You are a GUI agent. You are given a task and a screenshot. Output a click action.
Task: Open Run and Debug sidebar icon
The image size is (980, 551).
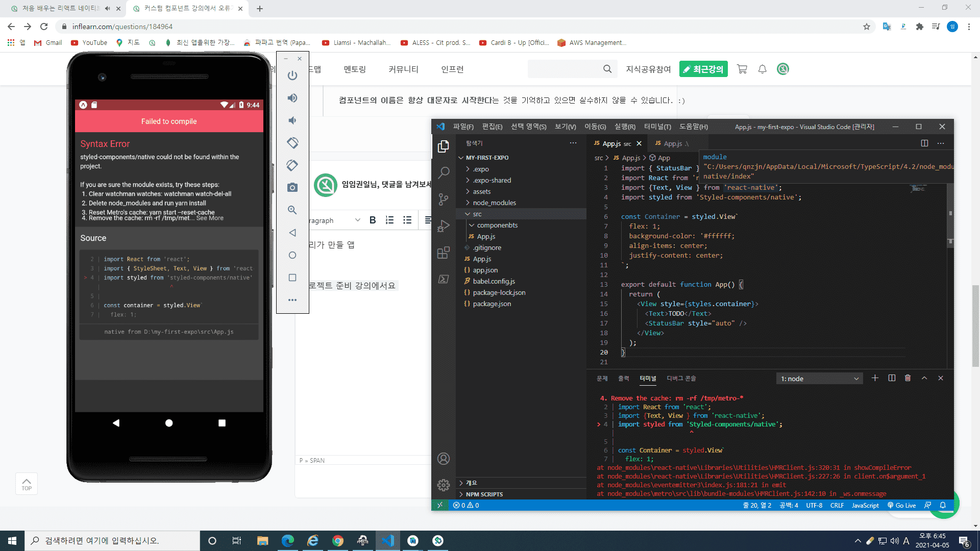pyautogui.click(x=443, y=226)
